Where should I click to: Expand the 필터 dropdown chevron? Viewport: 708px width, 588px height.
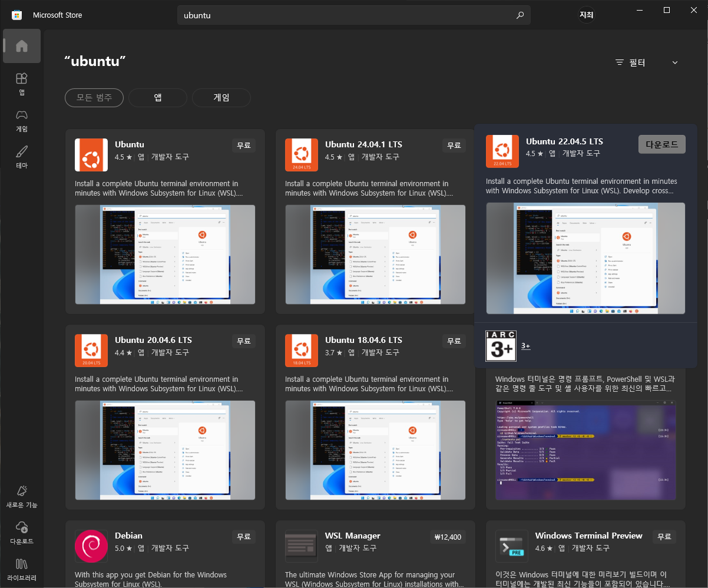click(x=675, y=62)
